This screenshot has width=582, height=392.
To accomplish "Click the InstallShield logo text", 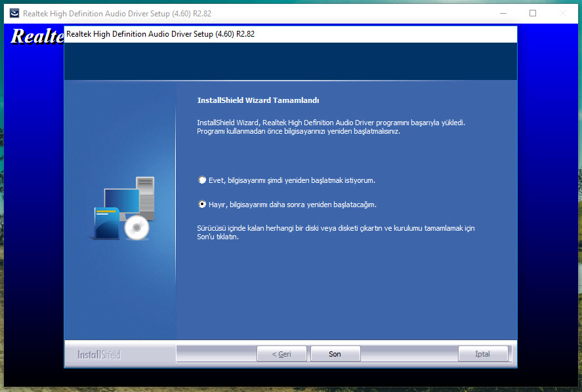I will 99,355.
